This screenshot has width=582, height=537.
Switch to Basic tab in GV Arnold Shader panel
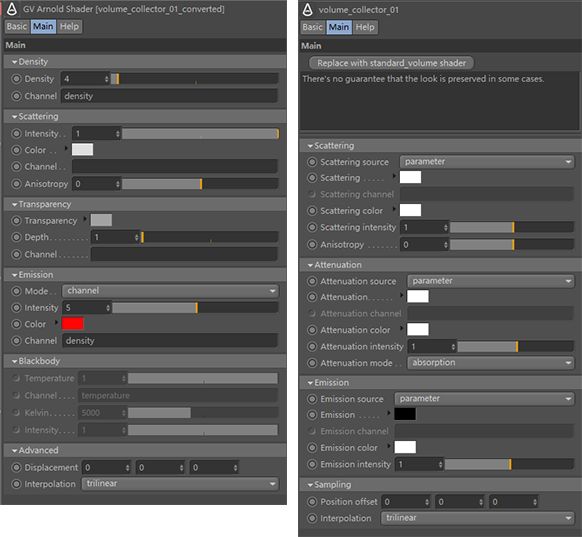click(x=17, y=26)
